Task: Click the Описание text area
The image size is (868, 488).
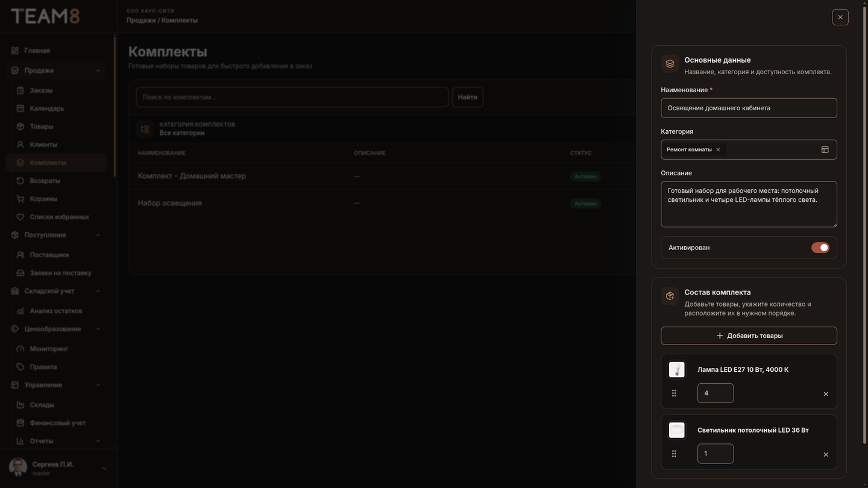Action: point(749,204)
